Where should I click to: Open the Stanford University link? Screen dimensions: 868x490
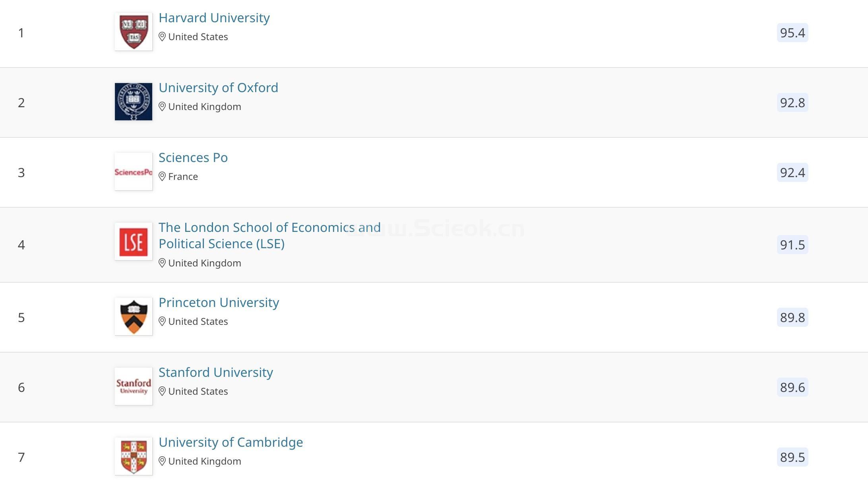(x=215, y=372)
